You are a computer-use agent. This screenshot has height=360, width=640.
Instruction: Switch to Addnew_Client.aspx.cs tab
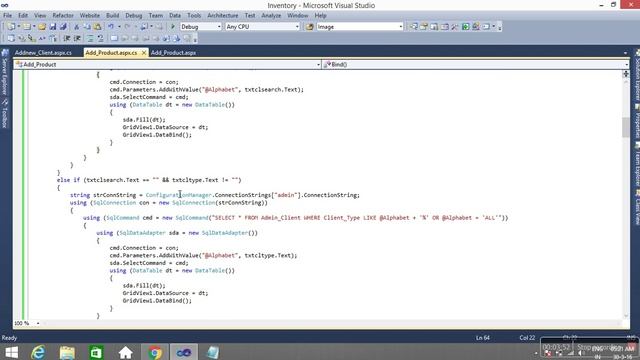coord(43,53)
